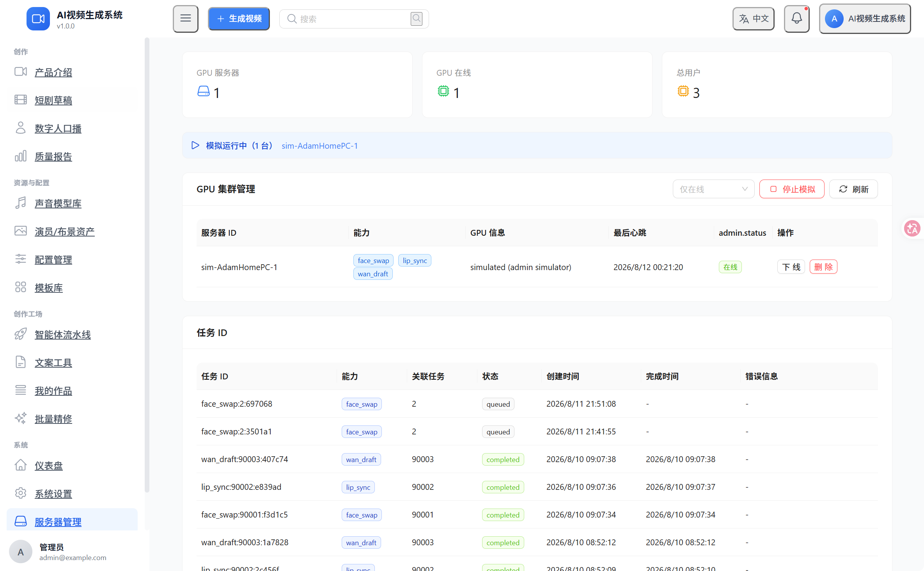Image resolution: width=924 pixels, height=571 pixels.
Task: Click the 模拟运行中 play icon
Action: pos(195,146)
